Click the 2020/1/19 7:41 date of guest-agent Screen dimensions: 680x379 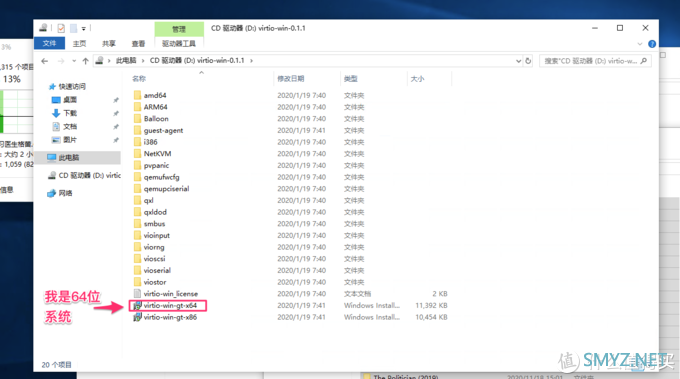[x=301, y=130]
